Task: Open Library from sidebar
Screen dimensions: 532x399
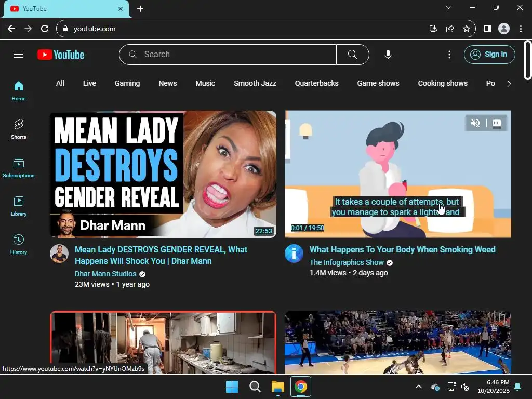Action: click(x=19, y=206)
